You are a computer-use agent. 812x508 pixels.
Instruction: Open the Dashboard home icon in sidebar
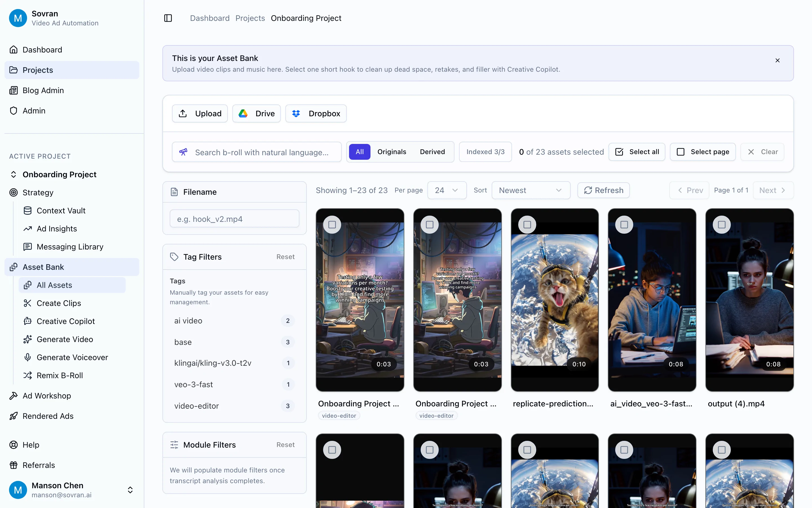[14, 50]
